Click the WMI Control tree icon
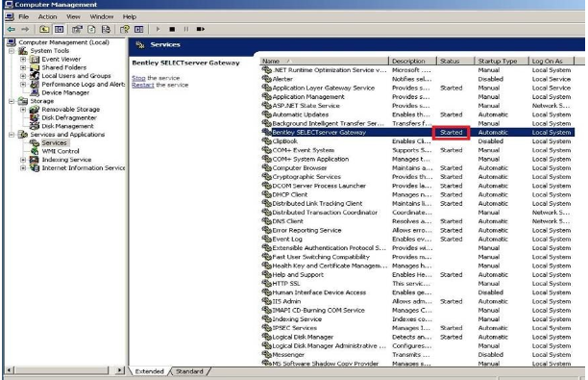 point(35,151)
